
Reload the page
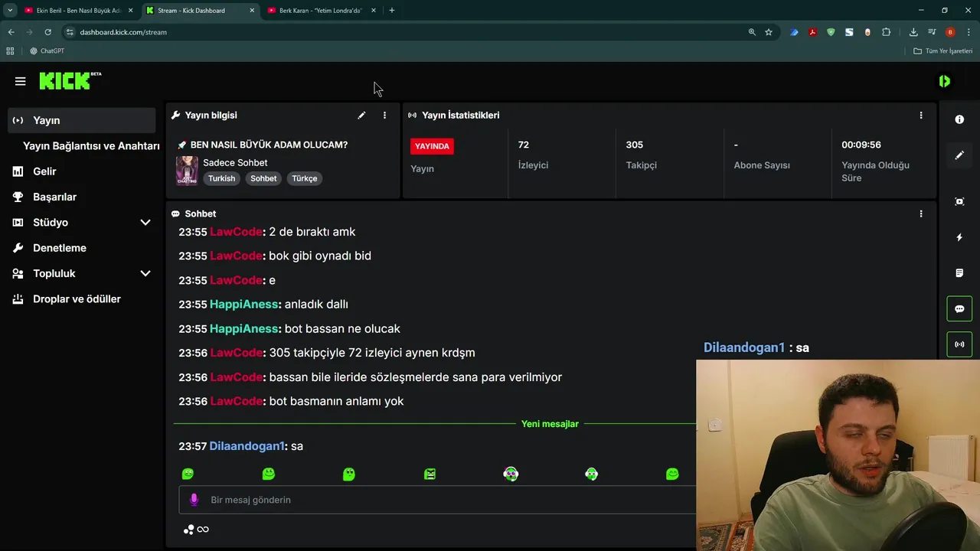click(x=47, y=32)
